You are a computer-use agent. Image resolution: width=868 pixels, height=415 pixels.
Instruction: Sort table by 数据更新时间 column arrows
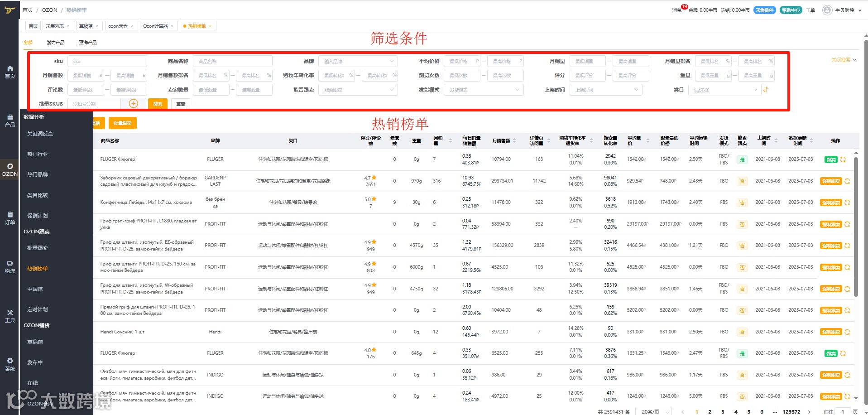click(811, 141)
